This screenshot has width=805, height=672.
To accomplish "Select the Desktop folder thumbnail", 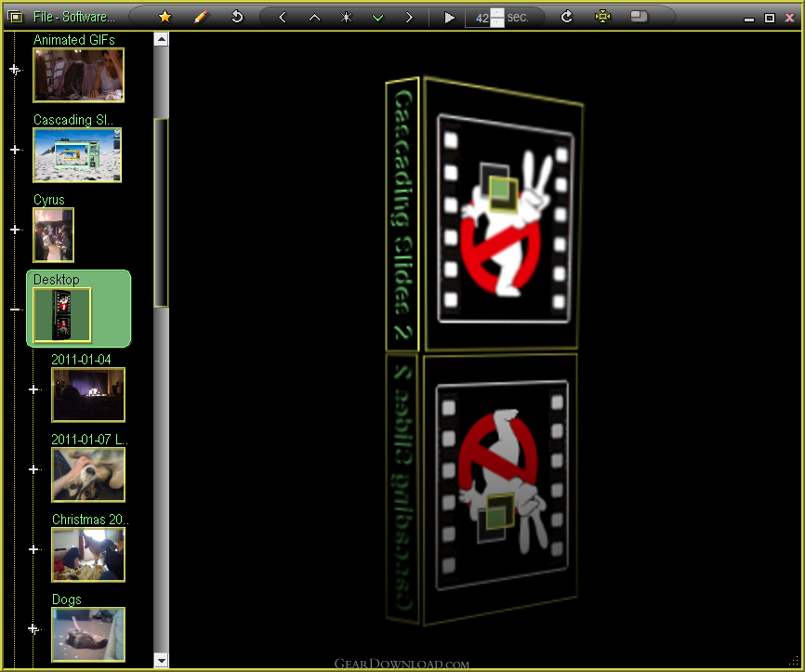I will click(x=62, y=315).
